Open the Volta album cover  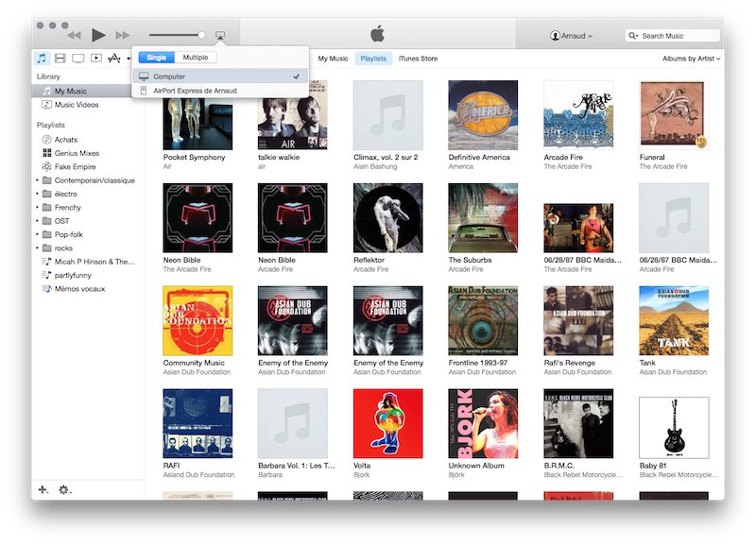click(388, 423)
